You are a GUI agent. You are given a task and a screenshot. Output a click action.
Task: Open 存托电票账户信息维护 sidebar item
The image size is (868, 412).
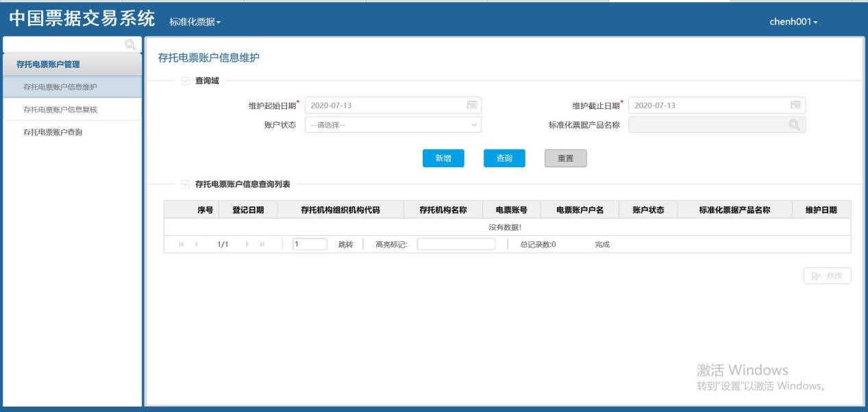[x=60, y=86]
